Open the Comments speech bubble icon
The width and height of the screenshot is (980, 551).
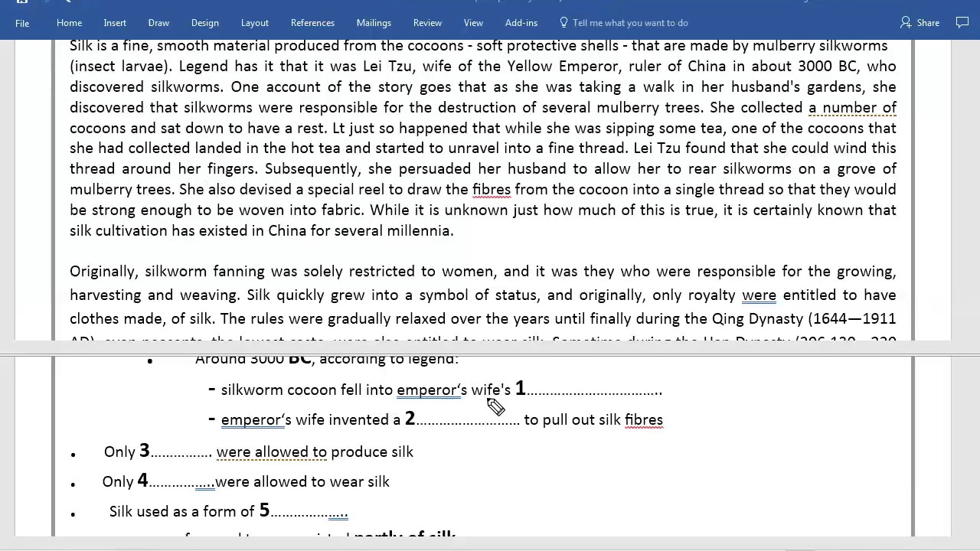pyautogui.click(x=962, y=23)
